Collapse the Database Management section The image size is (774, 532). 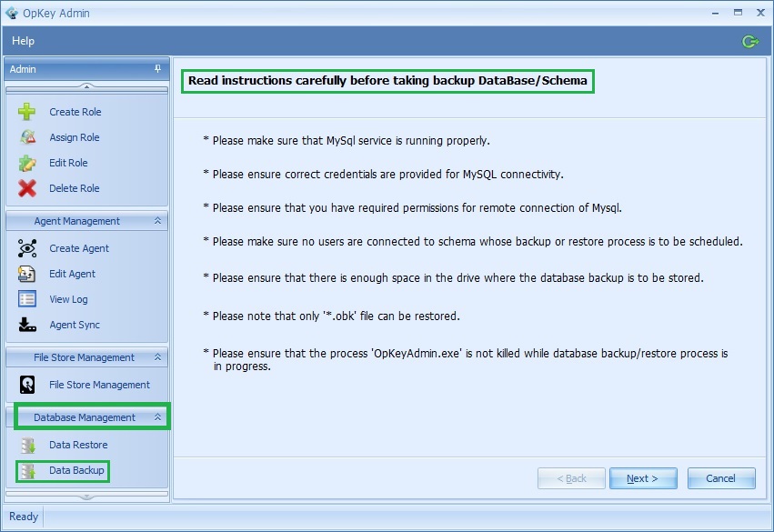point(157,417)
